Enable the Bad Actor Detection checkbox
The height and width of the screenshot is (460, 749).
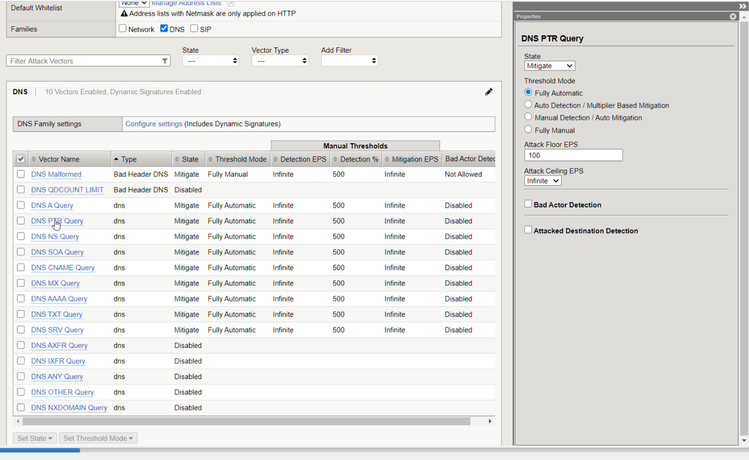528,204
